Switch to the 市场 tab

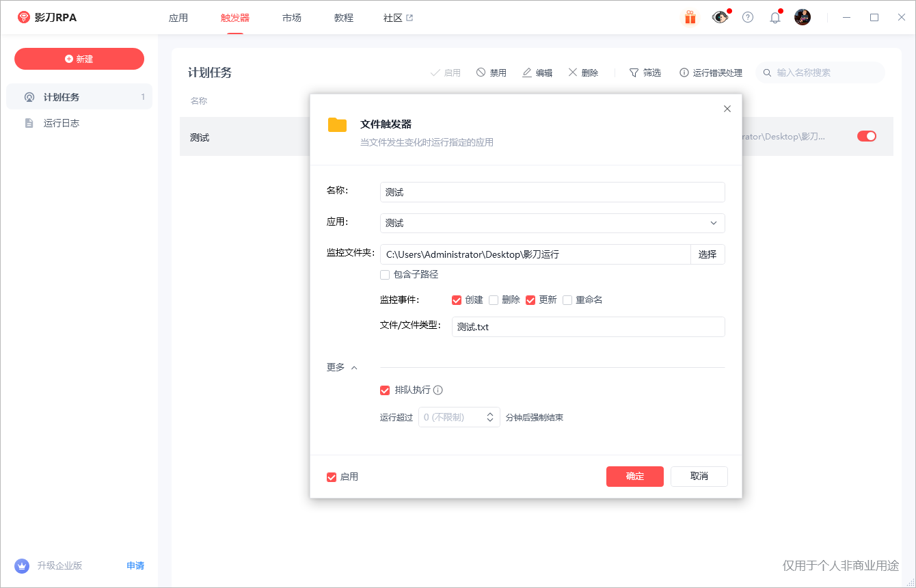point(292,18)
